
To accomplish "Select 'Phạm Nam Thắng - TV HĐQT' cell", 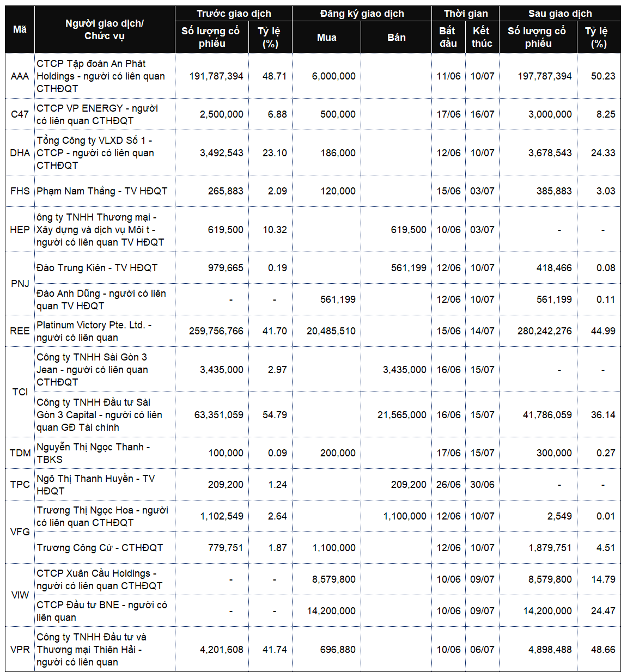I will click(x=105, y=191).
